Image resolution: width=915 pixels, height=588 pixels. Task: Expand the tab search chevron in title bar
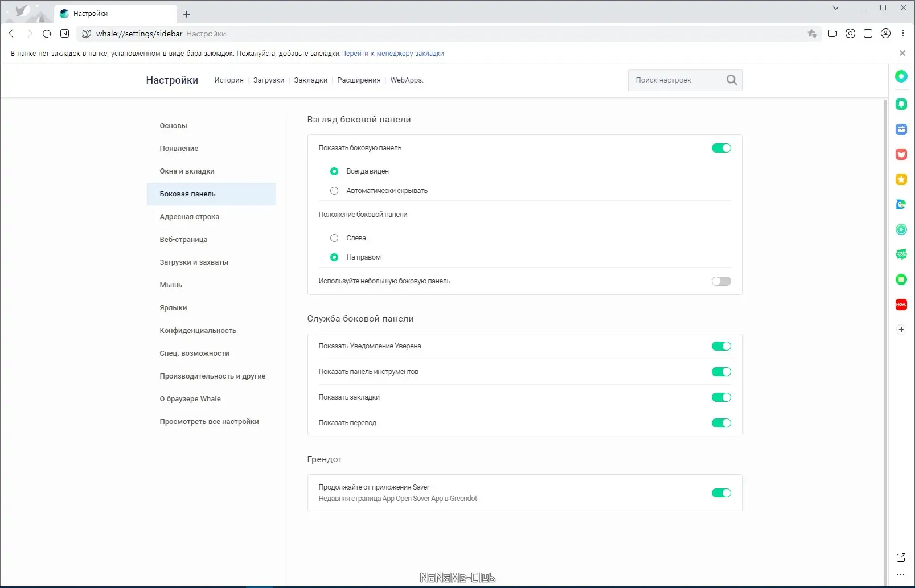pyautogui.click(x=835, y=8)
